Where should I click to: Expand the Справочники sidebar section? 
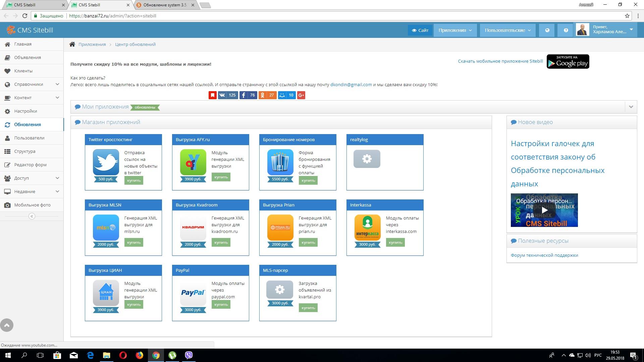click(32, 84)
